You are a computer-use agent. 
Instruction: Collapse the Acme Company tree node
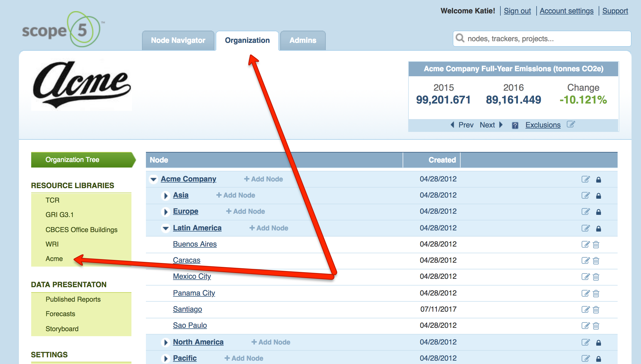153,179
